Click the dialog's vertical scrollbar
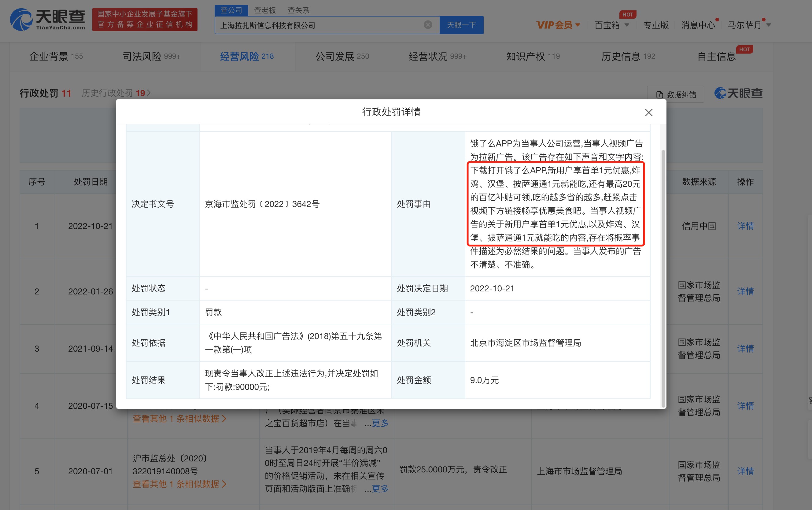The width and height of the screenshot is (812, 510). point(663,279)
